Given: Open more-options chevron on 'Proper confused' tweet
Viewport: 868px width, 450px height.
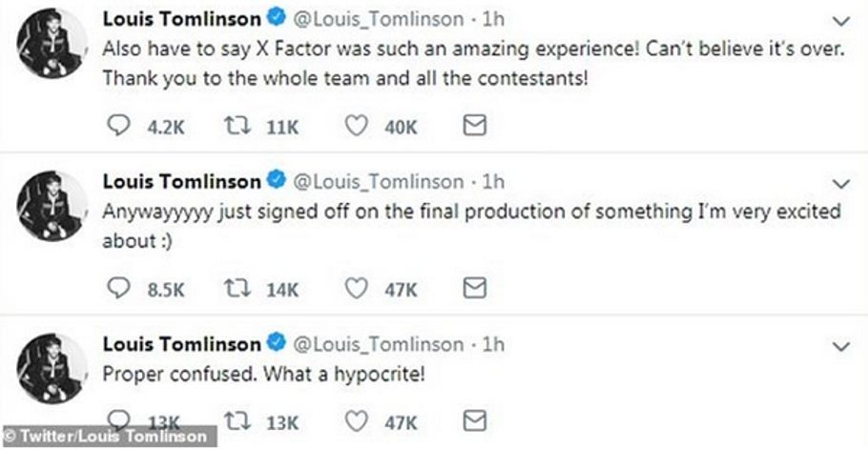Looking at the screenshot, I should point(840,344).
